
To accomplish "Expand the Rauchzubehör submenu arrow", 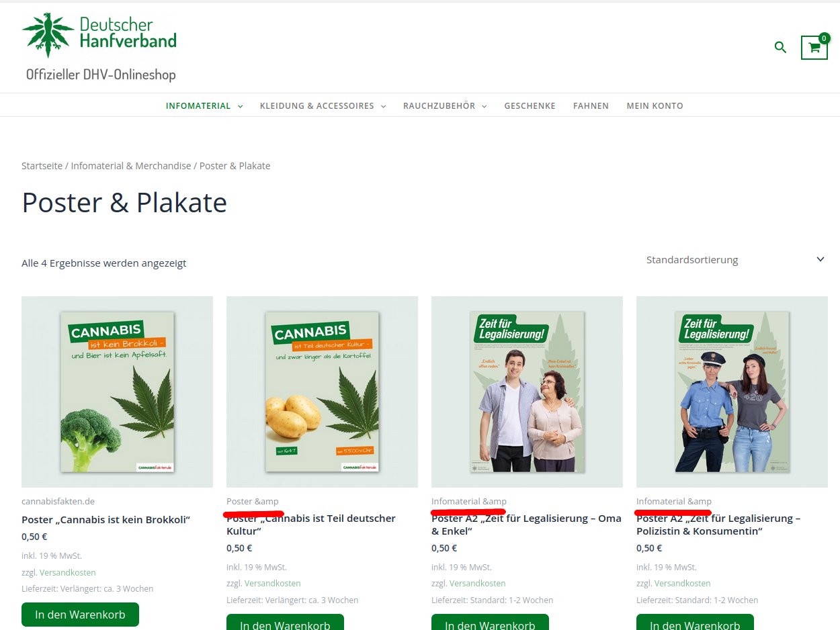I will pos(484,106).
